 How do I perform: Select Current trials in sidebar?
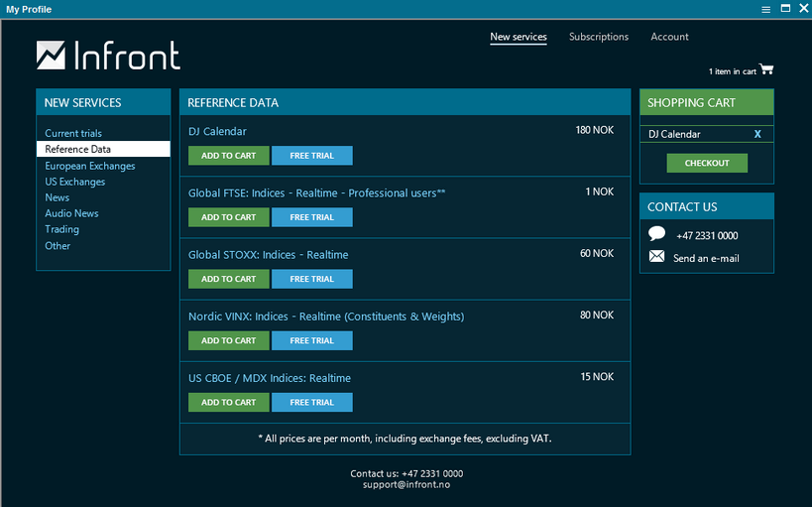(73, 133)
